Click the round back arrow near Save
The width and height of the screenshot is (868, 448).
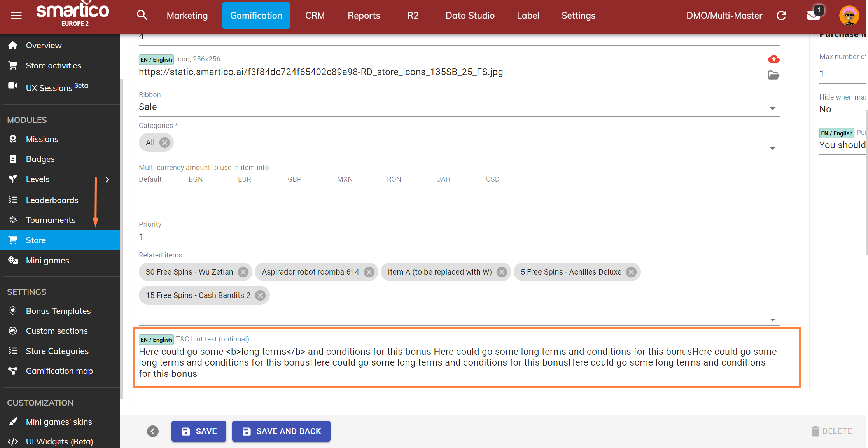coord(153,431)
